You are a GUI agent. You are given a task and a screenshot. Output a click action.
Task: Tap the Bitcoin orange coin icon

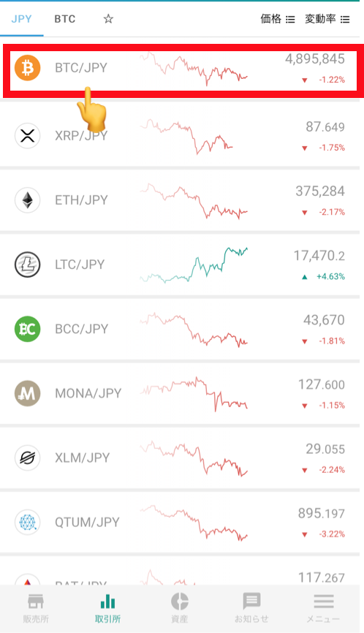click(x=28, y=68)
